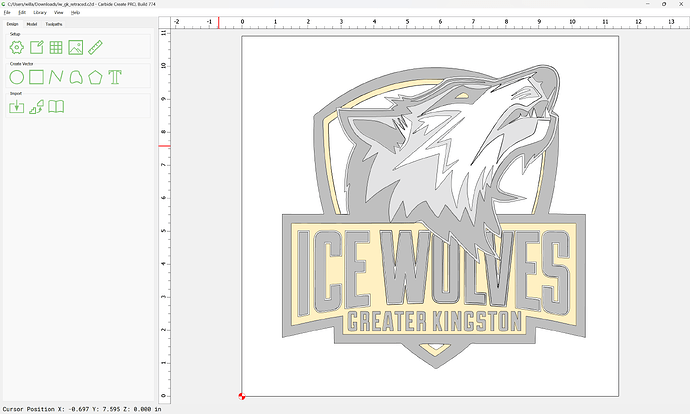Click the document edit setup icon
Image resolution: width=690 pixels, height=414 pixels.
37,48
